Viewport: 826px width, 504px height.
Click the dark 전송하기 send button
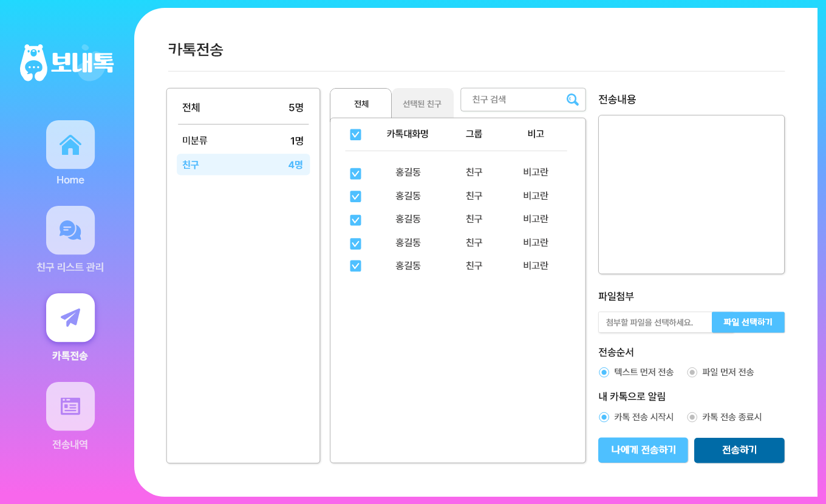[x=739, y=450]
